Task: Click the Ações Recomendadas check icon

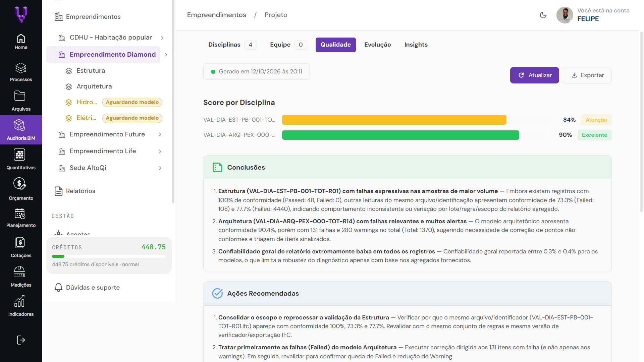Action: (217, 293)
